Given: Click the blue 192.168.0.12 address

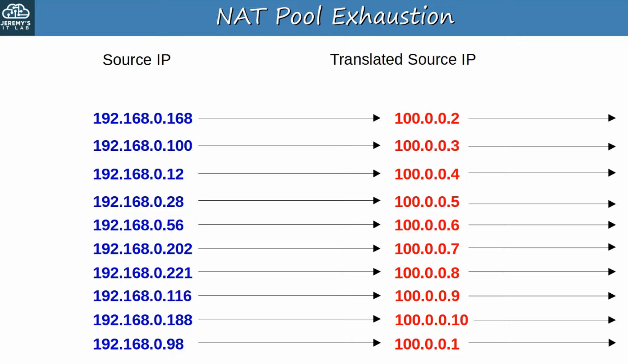Looking at the screenshot, I should (x=138, y=174).
